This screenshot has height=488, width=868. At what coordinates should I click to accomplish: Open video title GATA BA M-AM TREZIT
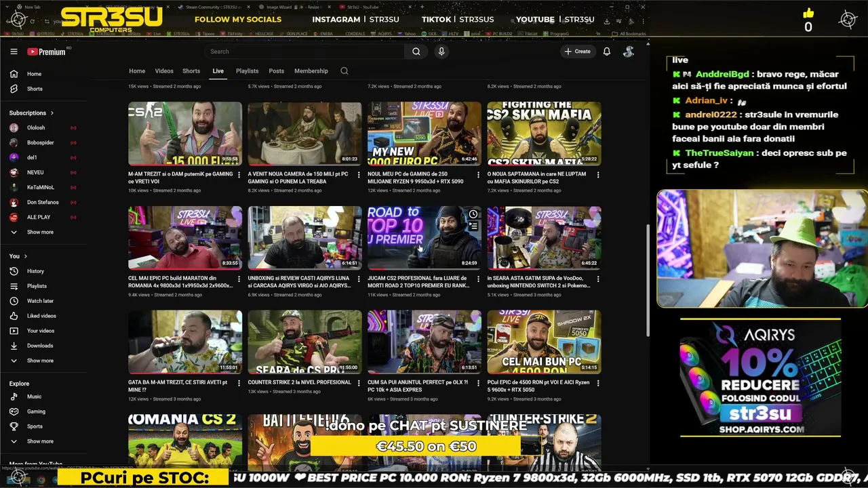178,386
